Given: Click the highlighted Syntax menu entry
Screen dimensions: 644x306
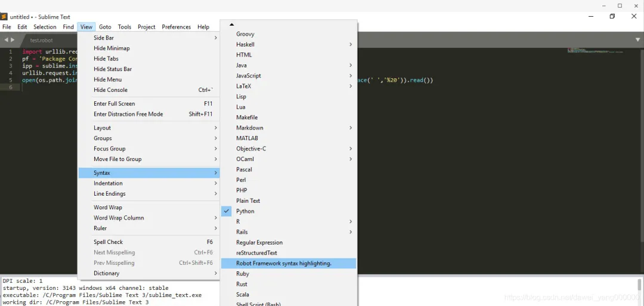Looking at the screenshot, I should tap(149, 173).
